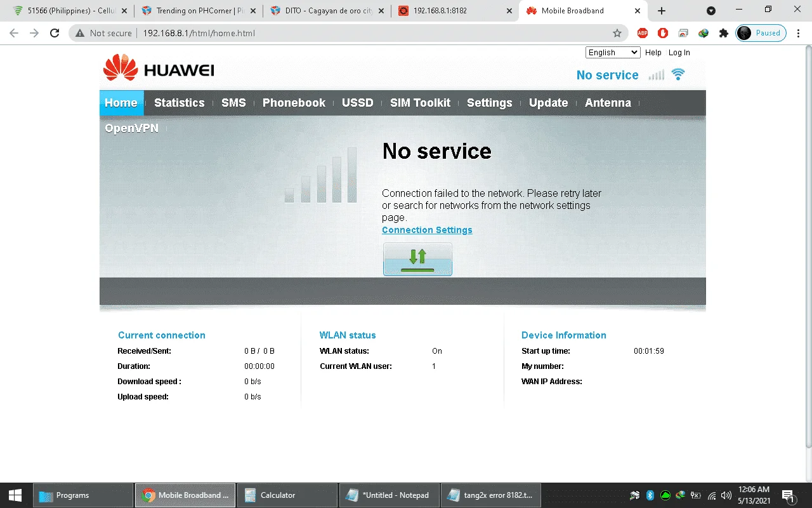The height and width of the screenshot is (508, 812).
Task: Open the English language dropdown
Action: (x=613, y=53)
